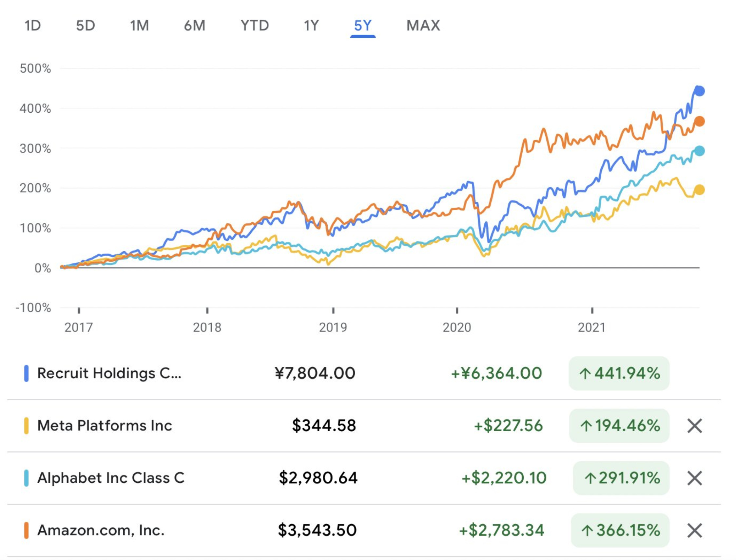The image size is (736, 560).
Task: Remove Amazon.com, Inc. from comparison
Action: click(x=694, y=530)
